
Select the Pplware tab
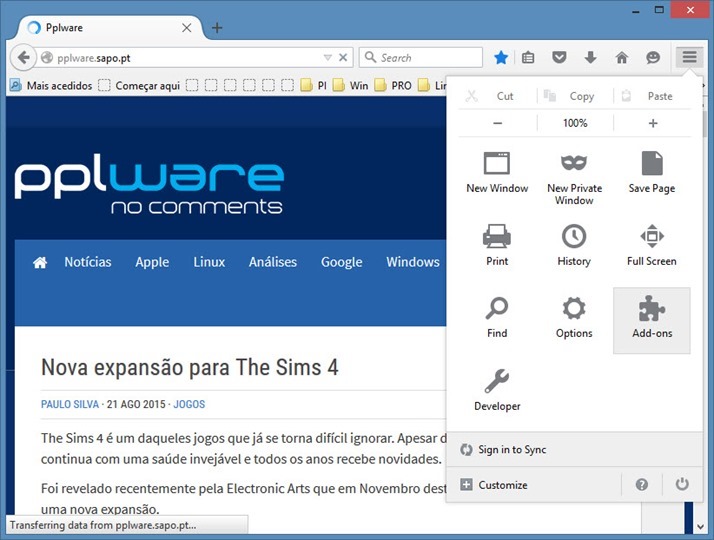(109, 28)
